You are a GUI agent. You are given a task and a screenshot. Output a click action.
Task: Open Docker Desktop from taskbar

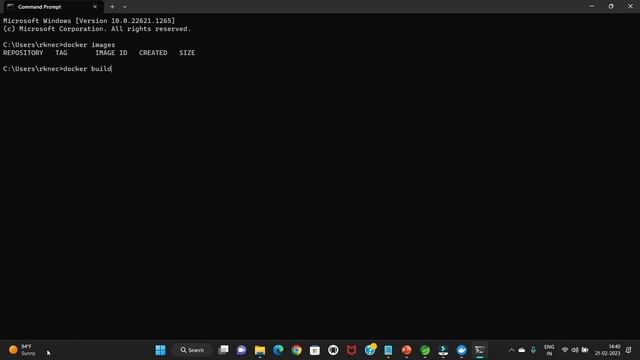(462, 350)
